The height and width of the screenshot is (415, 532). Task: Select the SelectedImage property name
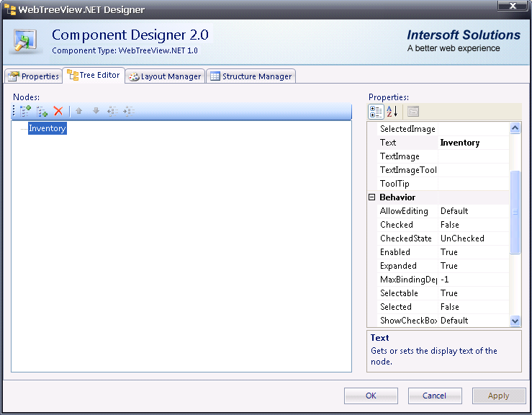coord(407,129)
